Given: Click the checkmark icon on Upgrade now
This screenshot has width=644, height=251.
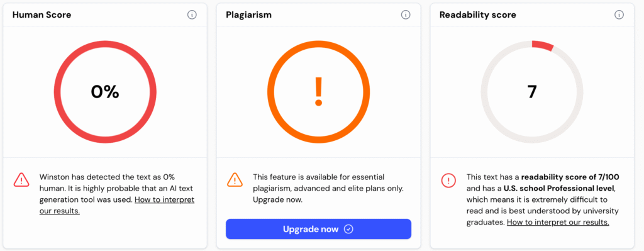Looking at the screenshot, I should [348, 229].
